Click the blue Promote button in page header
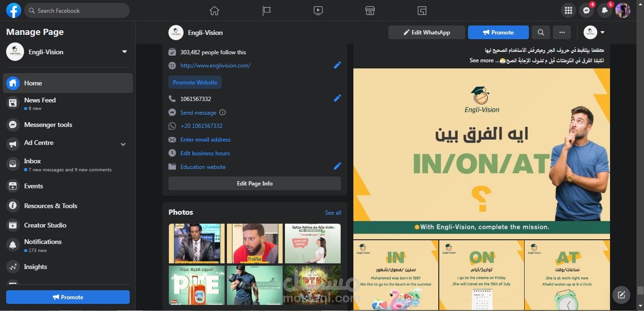The image size is (644, 311). (498, 33)
